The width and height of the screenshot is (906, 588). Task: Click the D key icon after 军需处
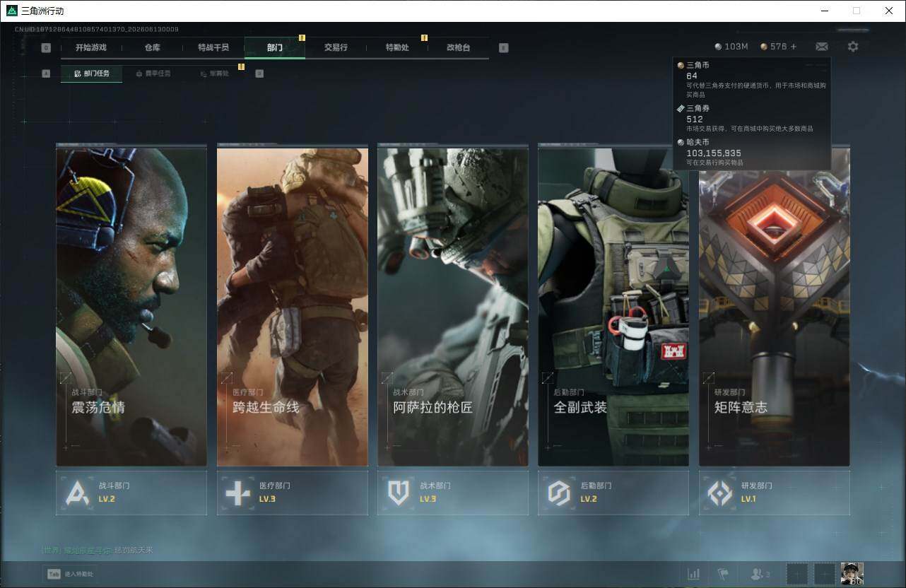tap(259, 73)
